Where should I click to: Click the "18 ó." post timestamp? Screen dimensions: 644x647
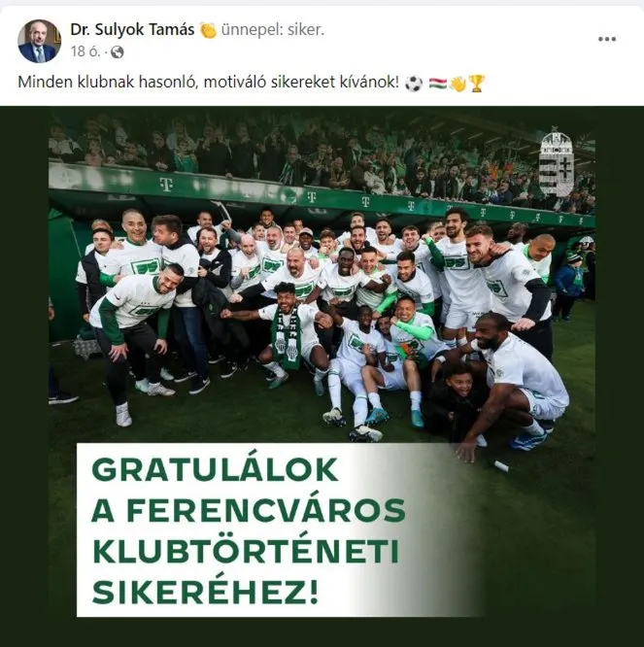[85, 51]
